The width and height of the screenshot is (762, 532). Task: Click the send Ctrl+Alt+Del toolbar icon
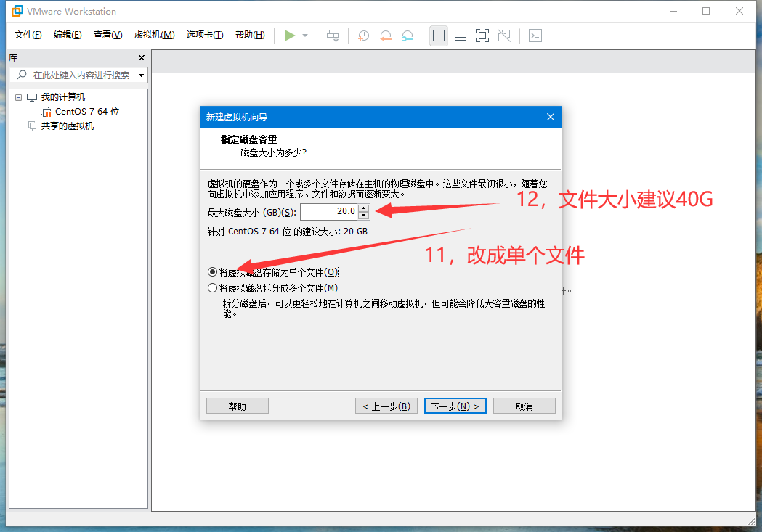pos(333,36)
